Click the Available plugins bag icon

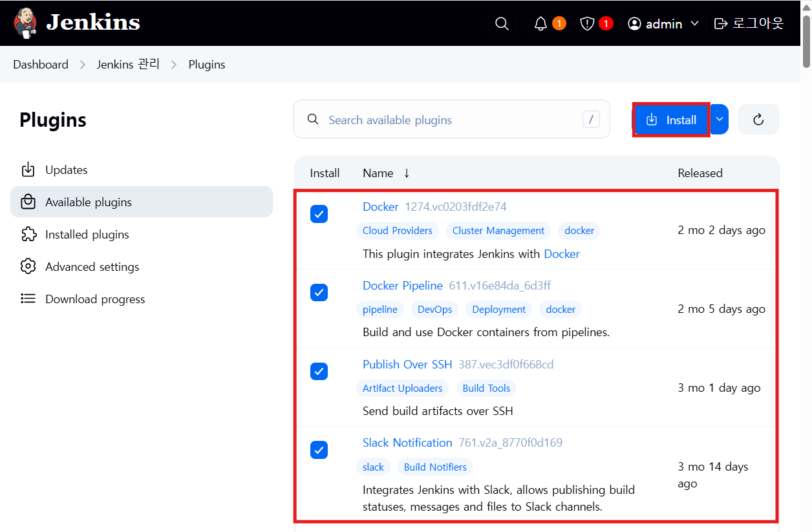coord(28,202)
